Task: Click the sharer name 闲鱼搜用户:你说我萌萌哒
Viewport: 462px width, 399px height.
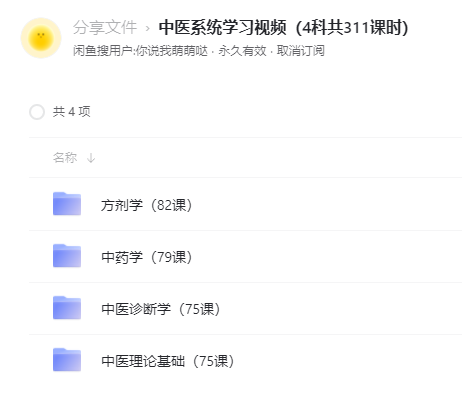Action: [140, 51]
